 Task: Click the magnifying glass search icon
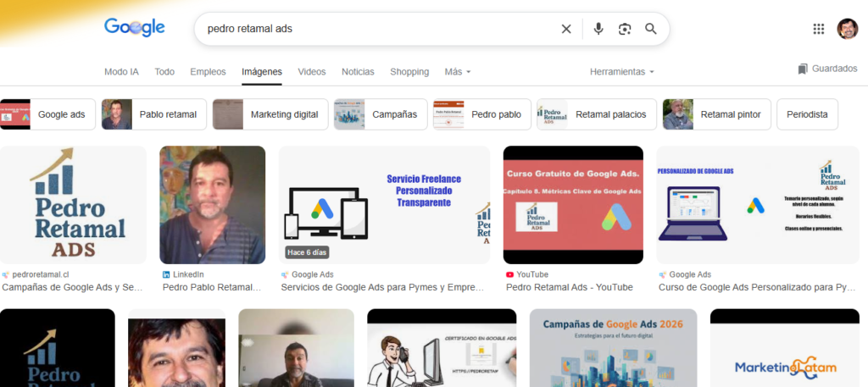[x=651, y=29]
